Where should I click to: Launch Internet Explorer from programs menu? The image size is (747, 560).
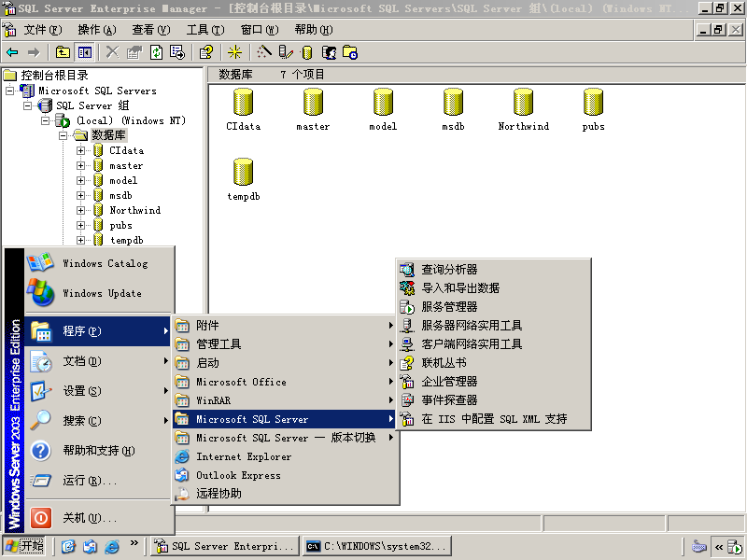[285, 456]
